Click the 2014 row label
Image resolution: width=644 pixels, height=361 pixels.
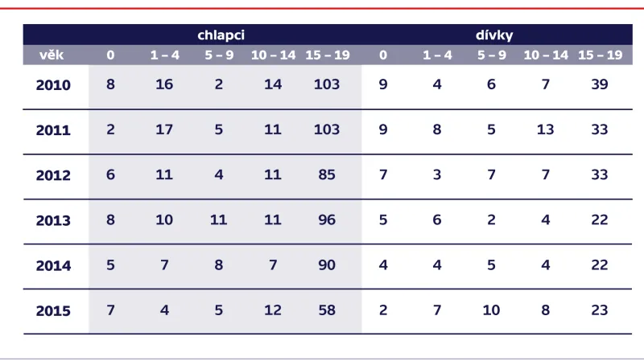(53, 265)
